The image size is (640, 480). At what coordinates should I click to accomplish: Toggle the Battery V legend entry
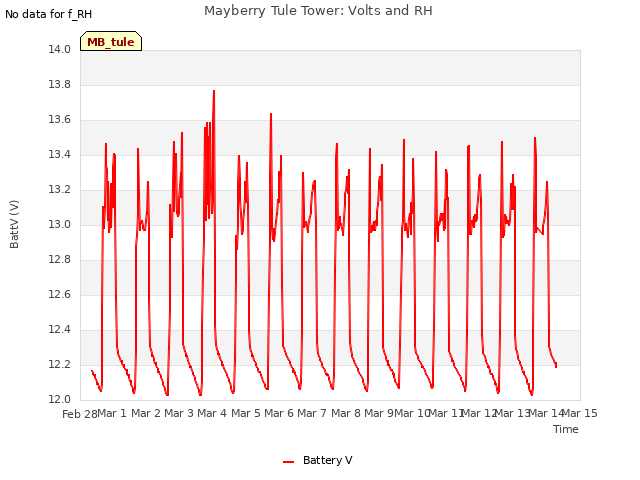[x=318, y=460]
